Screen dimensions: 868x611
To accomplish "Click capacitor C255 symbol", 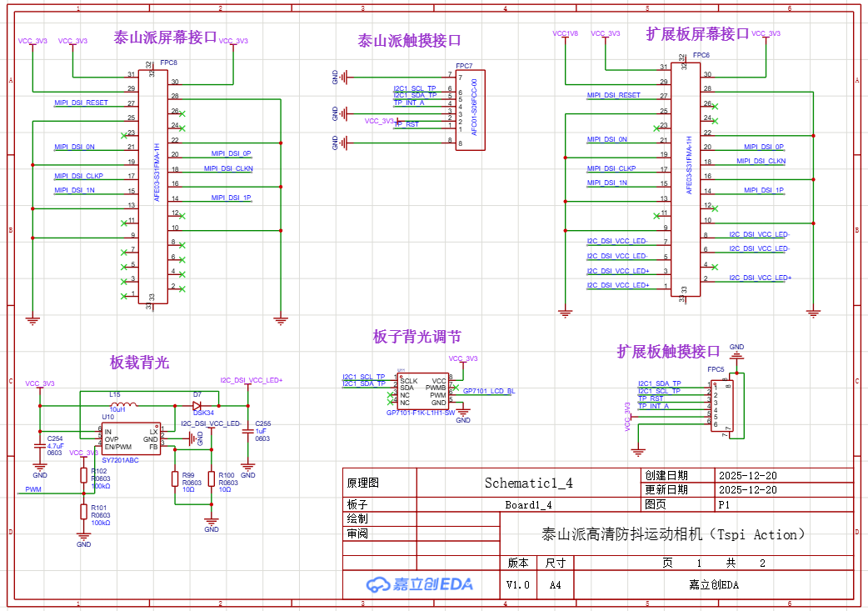I will 247,430.
